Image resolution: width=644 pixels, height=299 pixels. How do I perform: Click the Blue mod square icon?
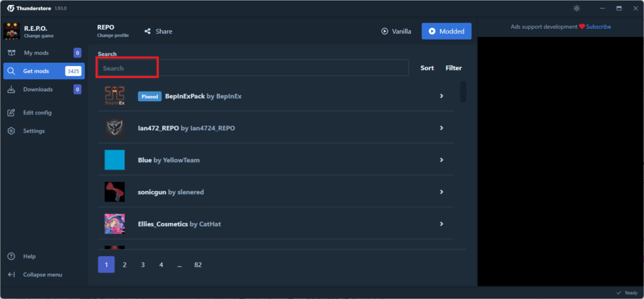pos(114,160)
